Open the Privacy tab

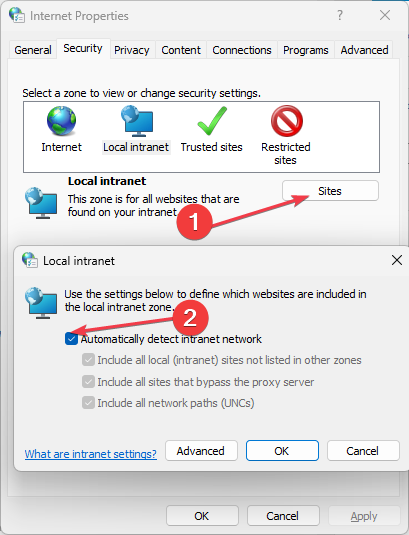click(x=132, y=50)
